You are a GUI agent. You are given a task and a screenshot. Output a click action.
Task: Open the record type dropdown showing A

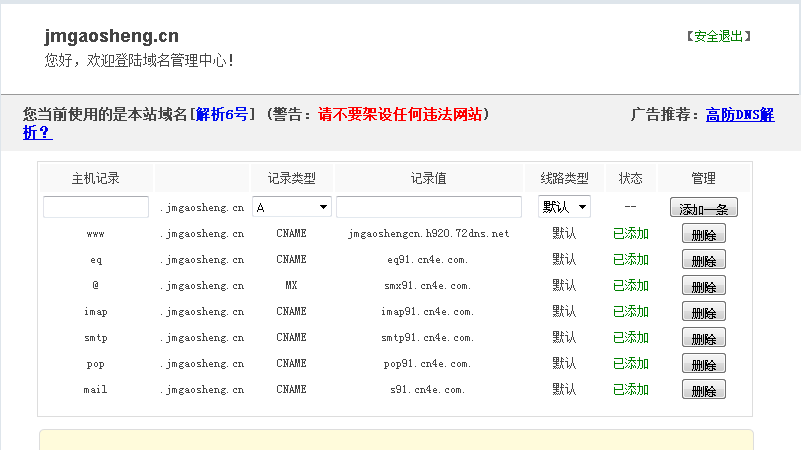[291, 207]
